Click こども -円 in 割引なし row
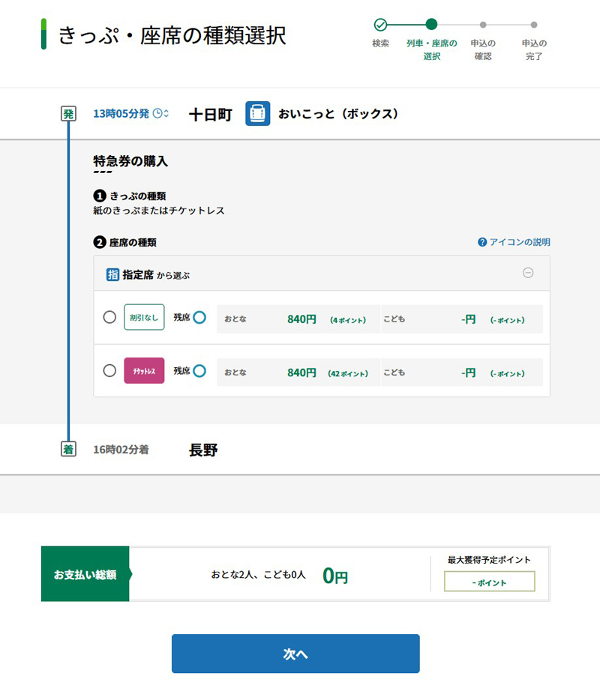600x700 pixels. pos(462,319)
